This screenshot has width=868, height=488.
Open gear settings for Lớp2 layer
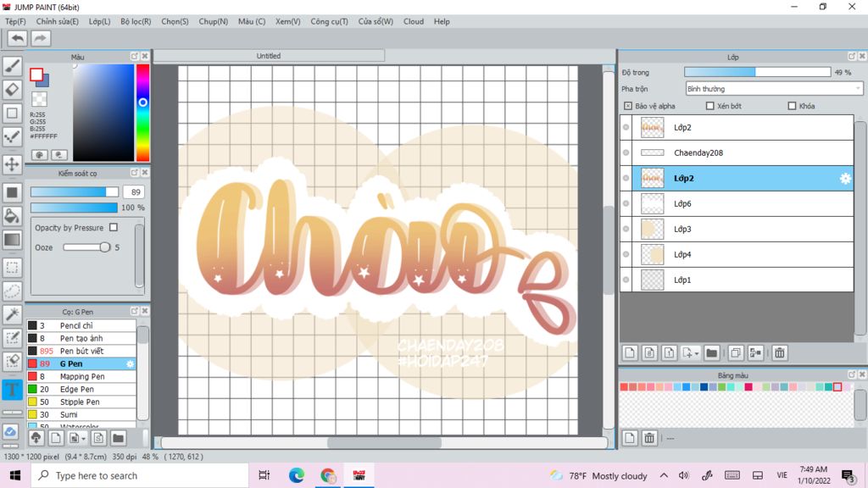point(845,178)
